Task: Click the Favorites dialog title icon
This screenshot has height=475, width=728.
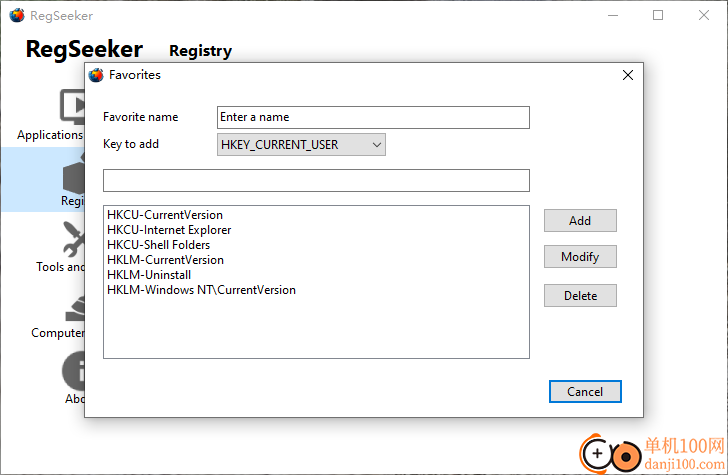Action: [x=96, y=75]
